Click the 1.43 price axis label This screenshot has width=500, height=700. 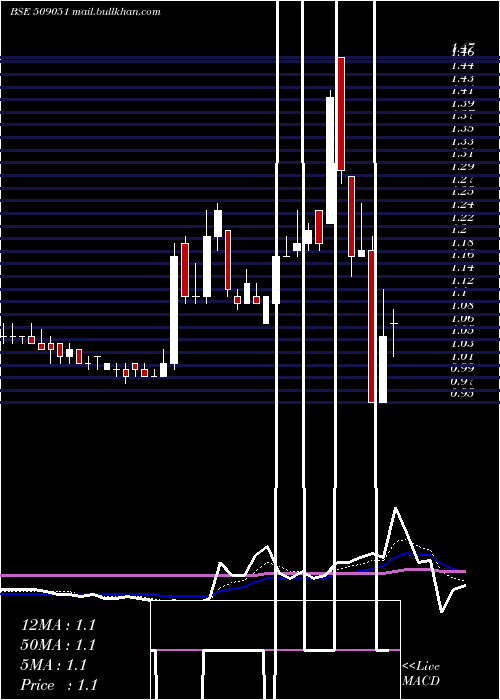463,78
